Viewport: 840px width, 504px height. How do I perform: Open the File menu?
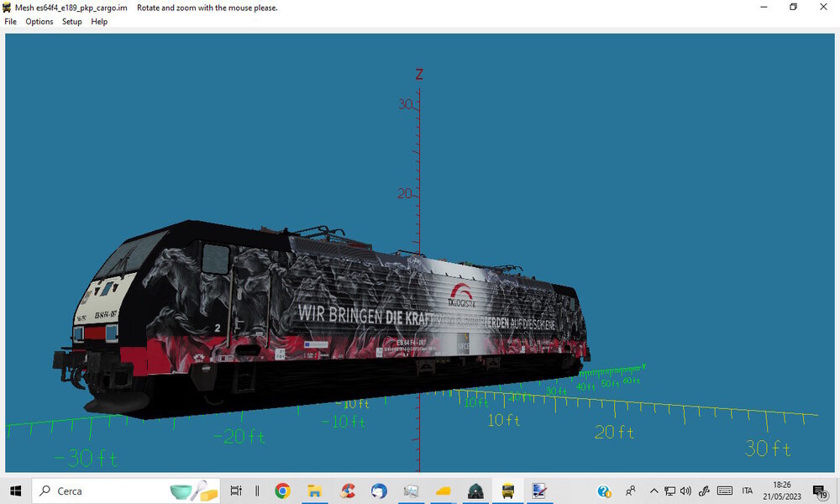[x=10, y=22]
